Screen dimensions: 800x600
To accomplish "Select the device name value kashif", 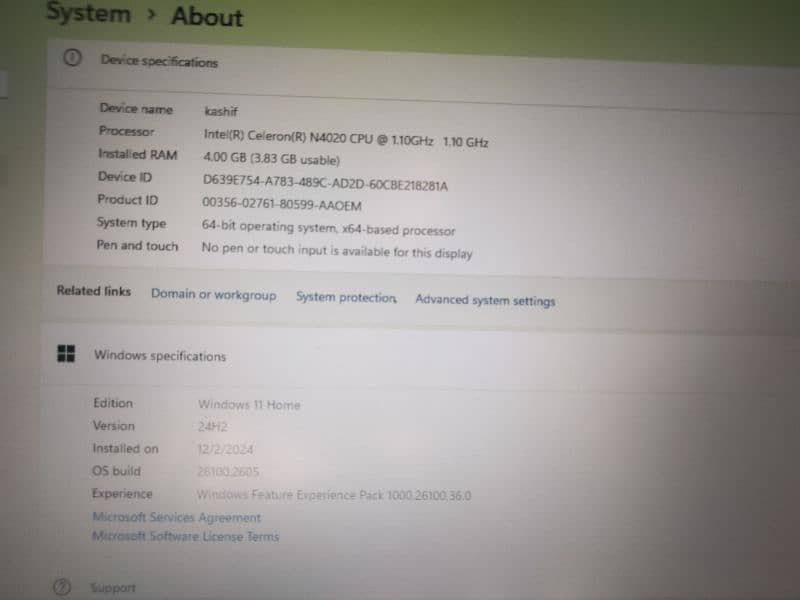I will coord(221,111).
